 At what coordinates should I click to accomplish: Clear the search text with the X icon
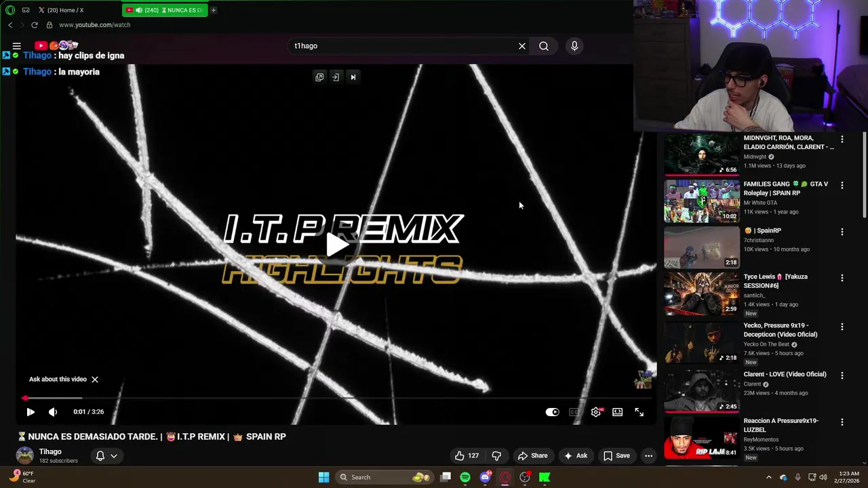point(522,46)
